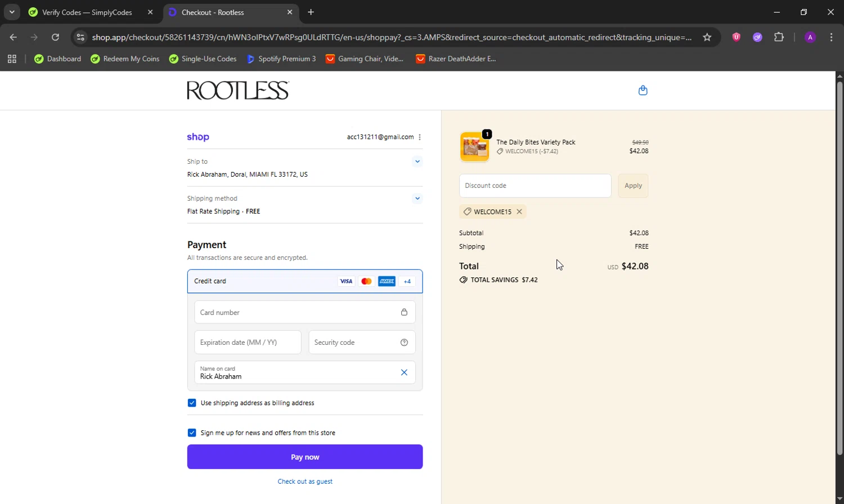The height and width of the screenshot is (504, 844).
Task: Click the Mastercard logo
Action: click(366, 281)
